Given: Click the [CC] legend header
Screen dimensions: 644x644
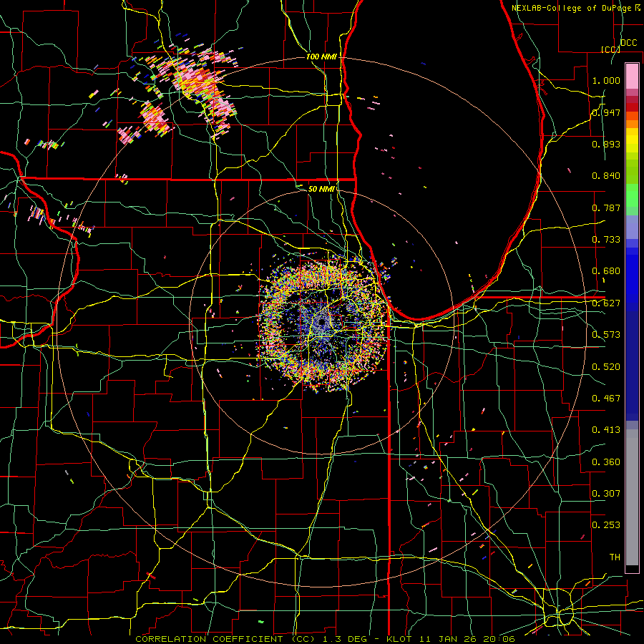Looking at the screenshot, I should (x=610, y=49).
